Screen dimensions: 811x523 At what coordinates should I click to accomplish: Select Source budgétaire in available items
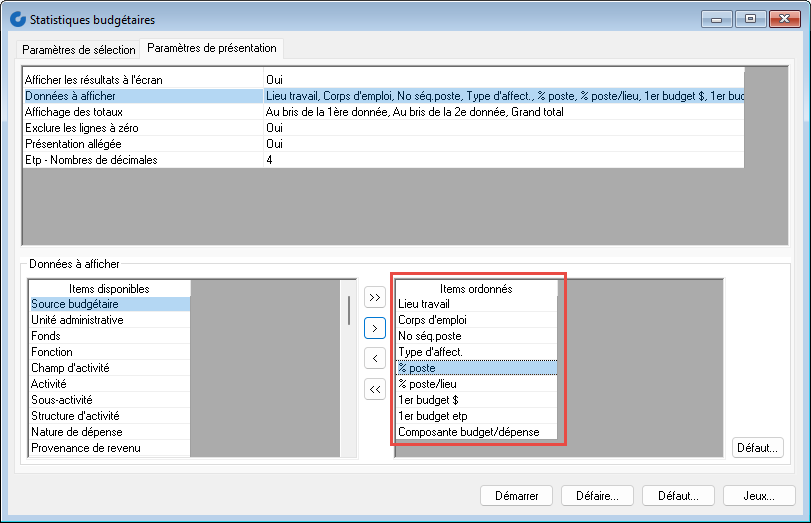tap(109, 304)
